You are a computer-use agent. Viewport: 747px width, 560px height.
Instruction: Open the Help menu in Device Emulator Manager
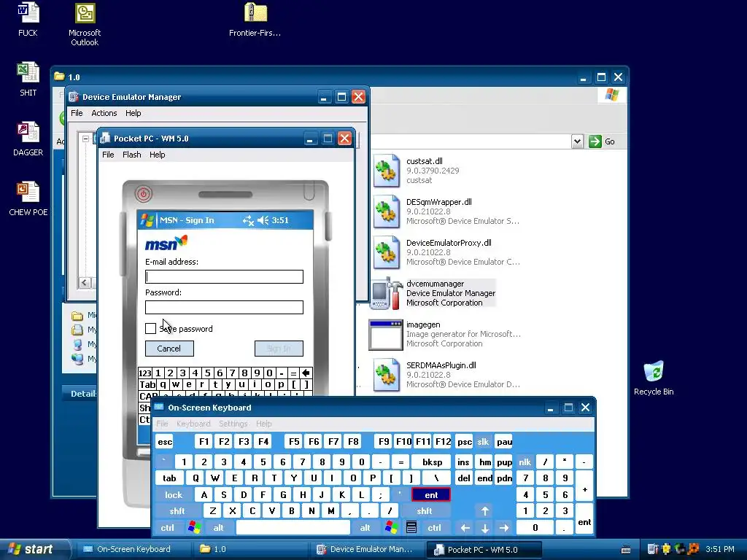133,113
